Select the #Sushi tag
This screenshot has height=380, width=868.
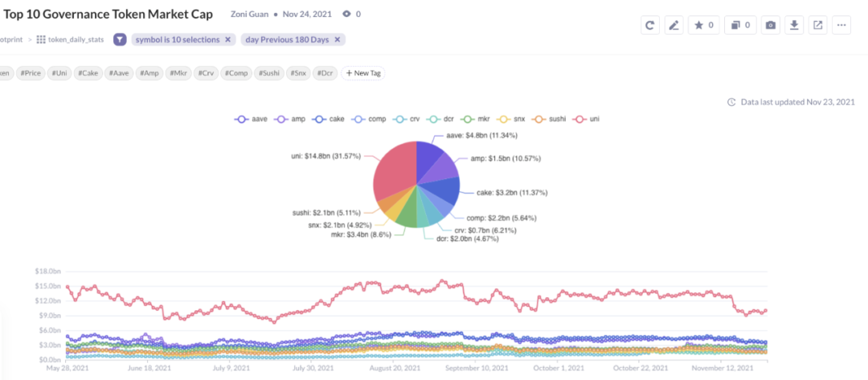tap(268, 73)
